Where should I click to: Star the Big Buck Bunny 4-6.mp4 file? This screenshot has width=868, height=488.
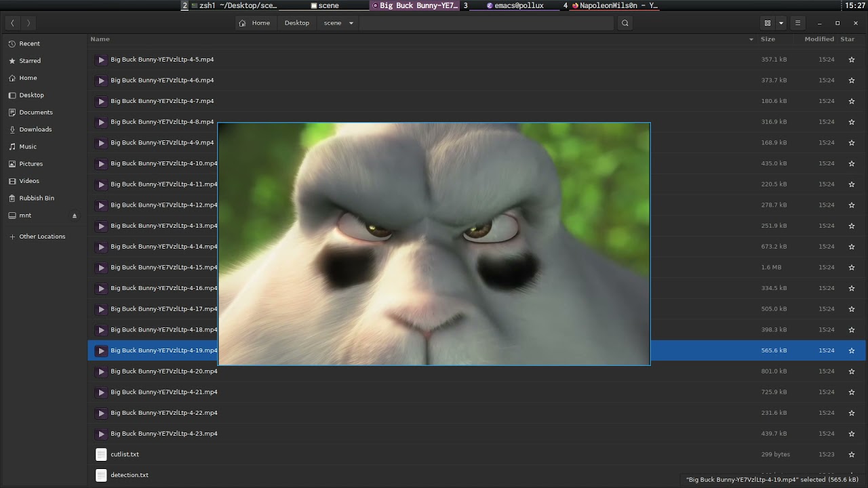(852, 81)
